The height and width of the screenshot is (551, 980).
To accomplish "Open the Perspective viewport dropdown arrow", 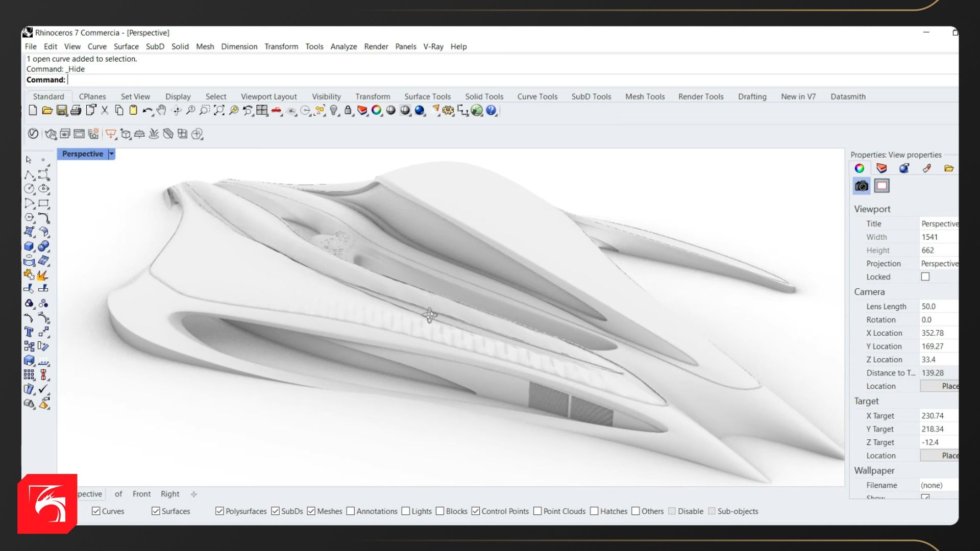I will pos(112,154).
